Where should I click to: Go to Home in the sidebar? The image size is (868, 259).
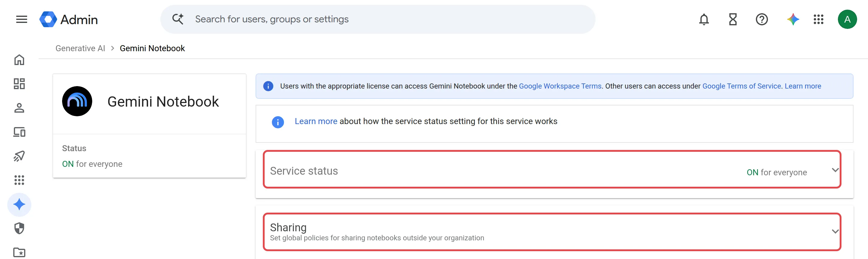(19, 60)
